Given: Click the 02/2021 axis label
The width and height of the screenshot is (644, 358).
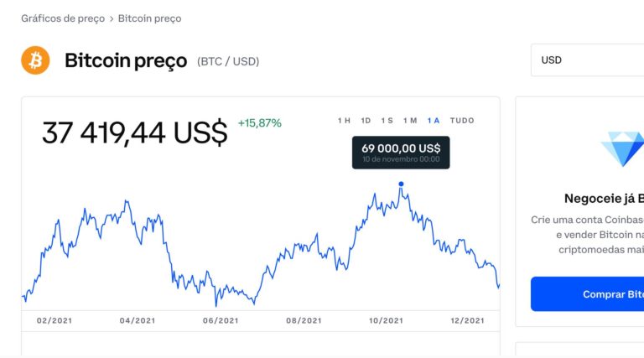Looking at the screenshot, I should (55, 320).
